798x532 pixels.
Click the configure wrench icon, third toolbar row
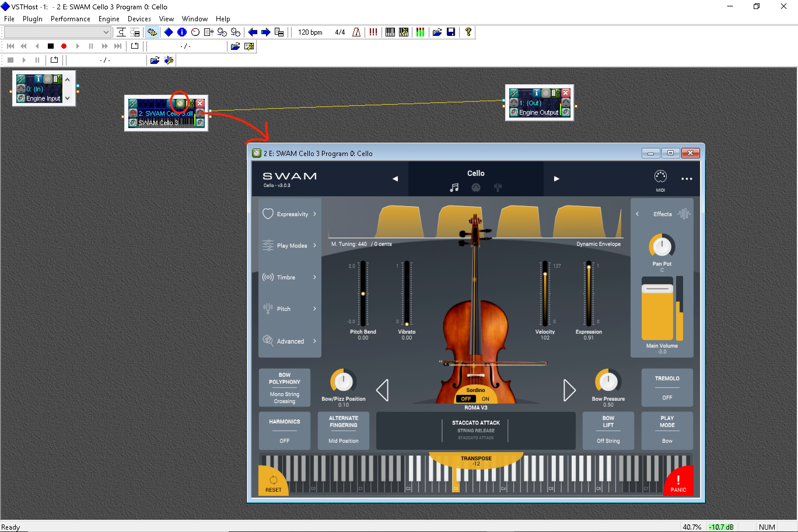click(x=169, y=60)
